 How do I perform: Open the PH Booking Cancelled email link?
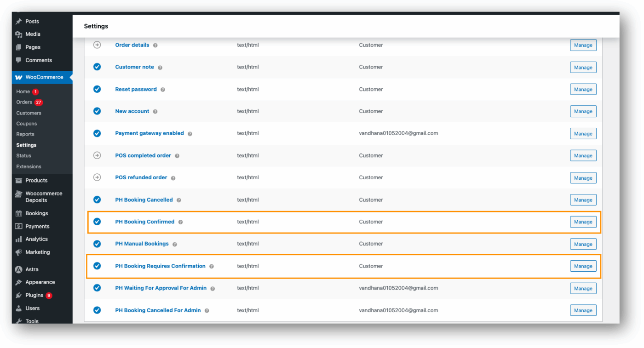pos(144,200)
